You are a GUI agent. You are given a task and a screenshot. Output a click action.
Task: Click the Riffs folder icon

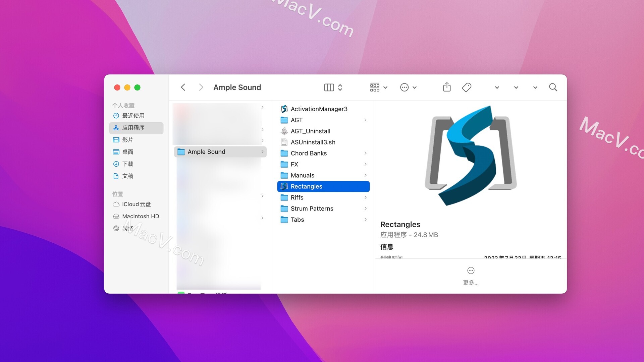tap(284, 197)
